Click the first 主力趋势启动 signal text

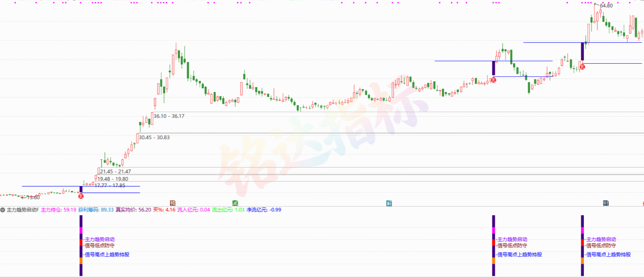coord(100,240)
